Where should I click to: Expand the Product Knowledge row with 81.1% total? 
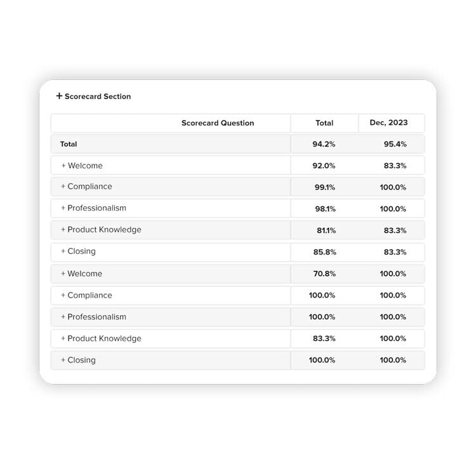click(63, 230)
